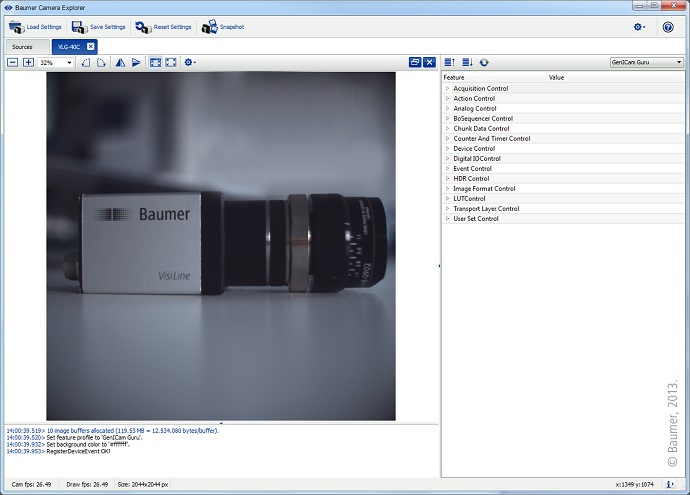Rotate image left icon
Image resolution: width=690 pixels, height=495 pixels.
point(86,62)
